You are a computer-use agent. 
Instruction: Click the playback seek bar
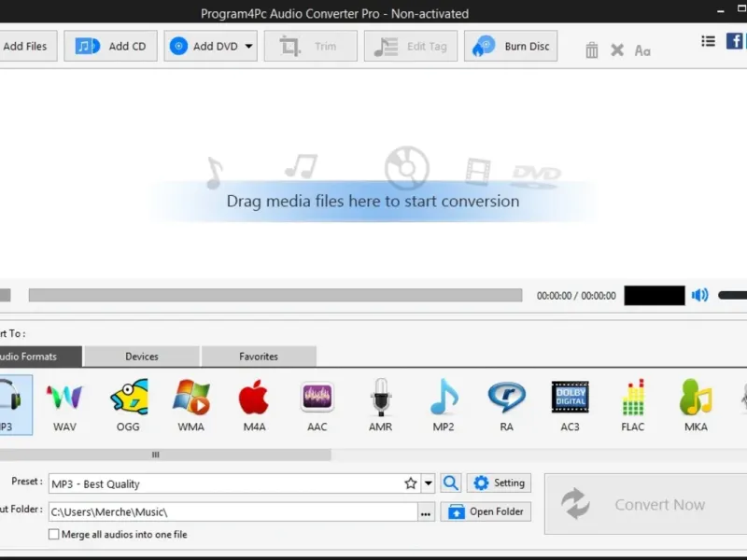275,295
